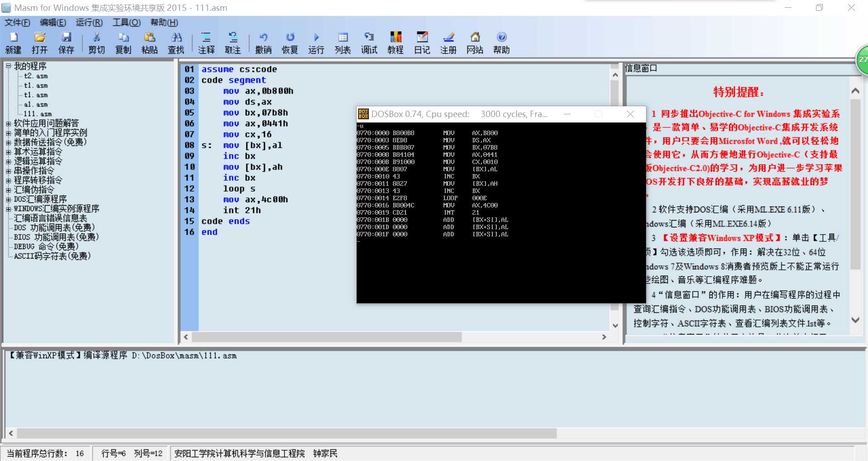Select a1.asm in the program tree

click(x=36, y=104)
